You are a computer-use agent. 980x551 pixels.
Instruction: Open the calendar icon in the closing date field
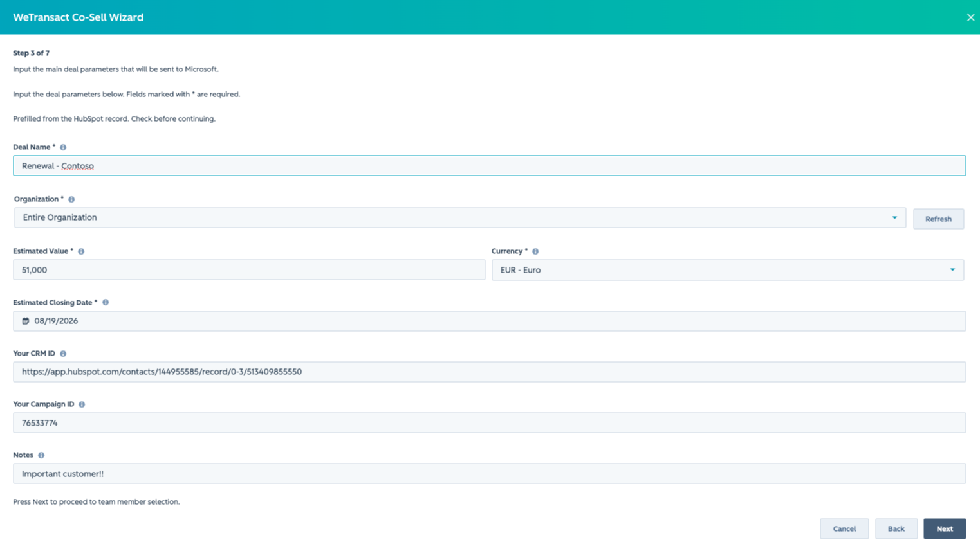click(26, 321)
